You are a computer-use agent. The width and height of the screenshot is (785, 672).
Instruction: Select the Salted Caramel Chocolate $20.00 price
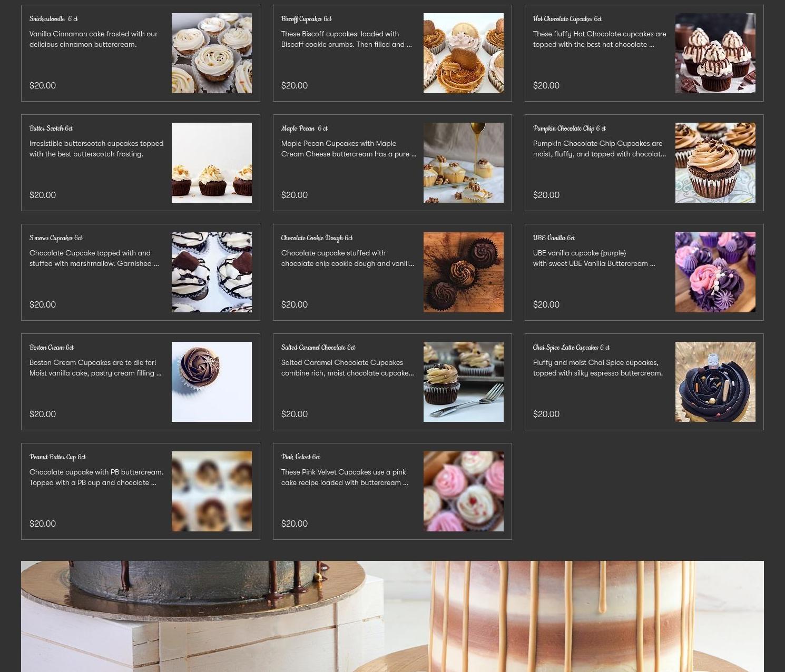[295, 414]
